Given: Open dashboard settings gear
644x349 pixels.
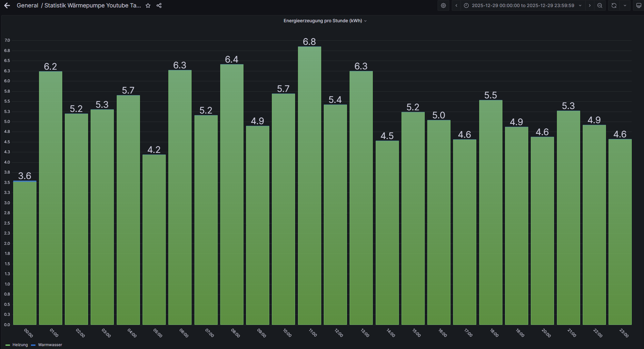Looking at the screenshot, I should click(443, 5).
